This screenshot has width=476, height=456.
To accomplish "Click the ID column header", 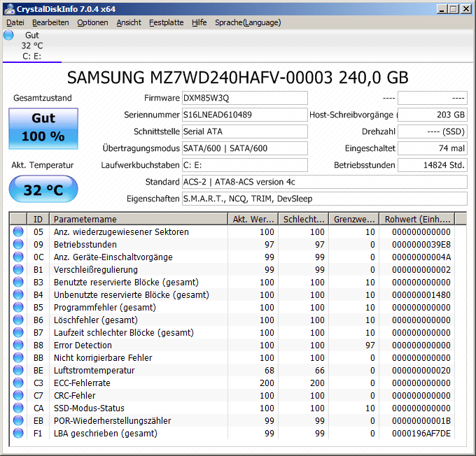I will coord(38,219).
